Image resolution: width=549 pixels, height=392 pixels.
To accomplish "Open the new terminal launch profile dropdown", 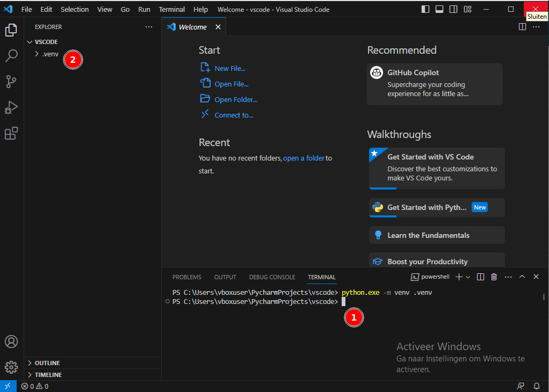I will (x=468, y=277).
